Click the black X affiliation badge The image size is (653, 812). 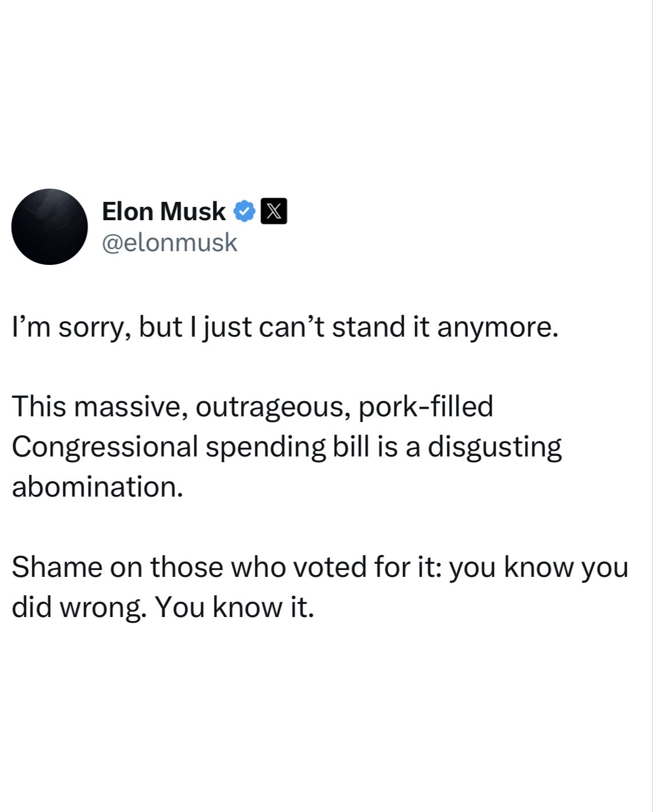[274, 212]
